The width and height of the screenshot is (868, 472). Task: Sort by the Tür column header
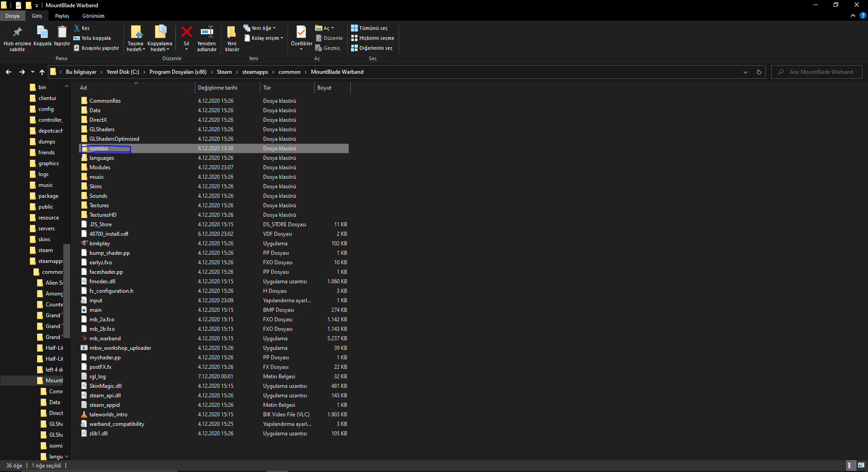click(287, 88)
